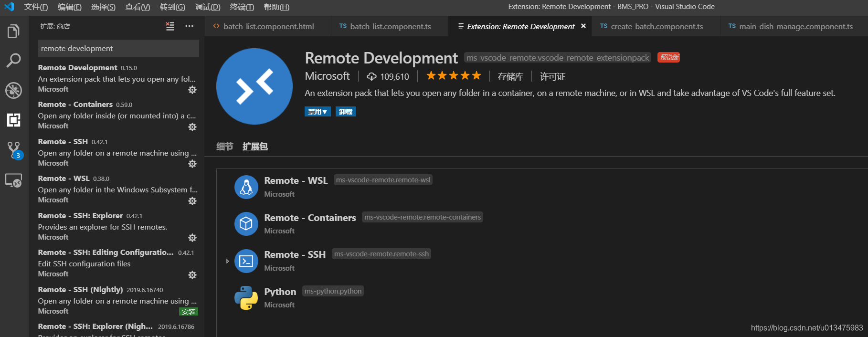
Task: Open the 查看(V) menu
Action: pyautogui.click(x=138, y=7)
